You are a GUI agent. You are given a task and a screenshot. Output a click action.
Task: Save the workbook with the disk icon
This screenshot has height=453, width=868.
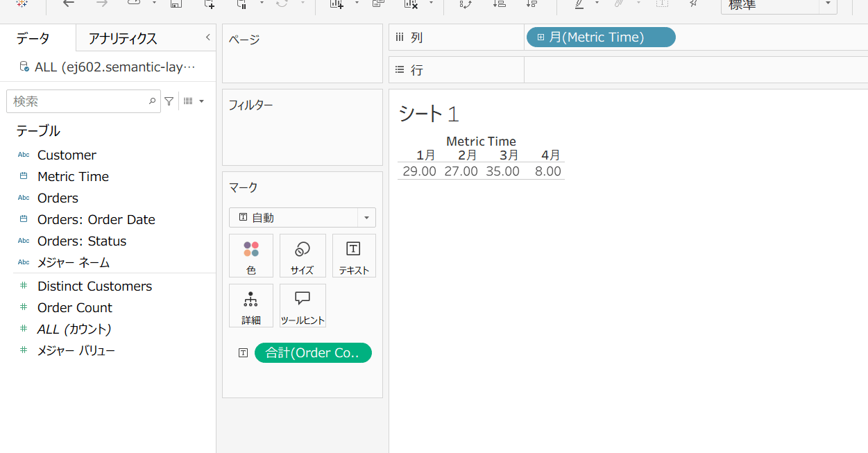(176, 3)
